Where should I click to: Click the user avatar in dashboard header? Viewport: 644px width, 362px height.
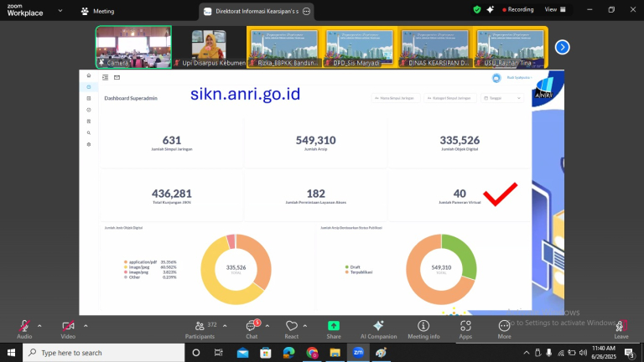(x=496, y=78)
